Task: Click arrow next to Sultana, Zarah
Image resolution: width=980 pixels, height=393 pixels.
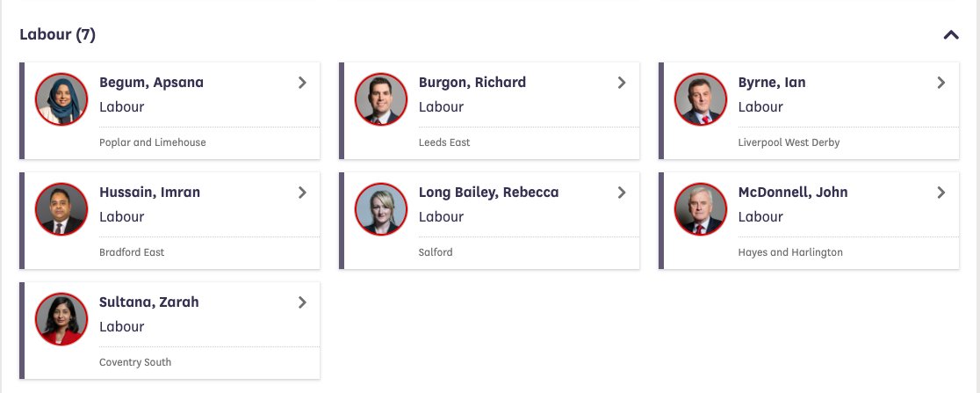Action: [x=302, y=302]
